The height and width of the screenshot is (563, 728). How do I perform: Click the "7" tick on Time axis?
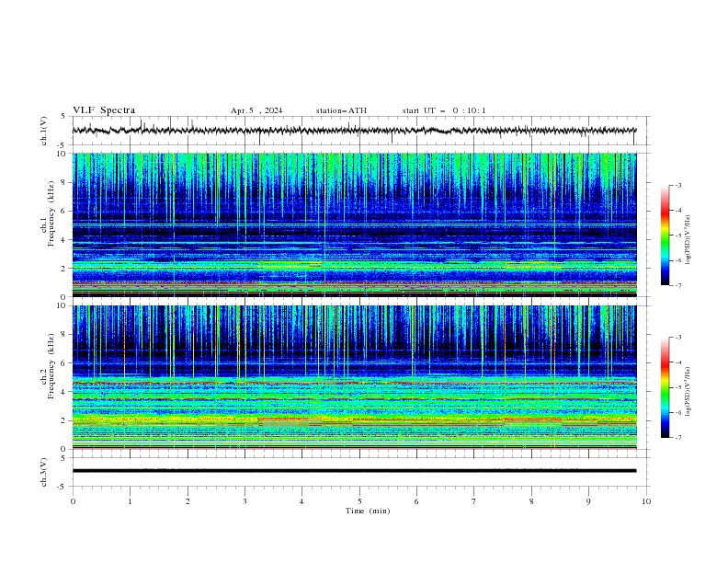pos(474,501)
